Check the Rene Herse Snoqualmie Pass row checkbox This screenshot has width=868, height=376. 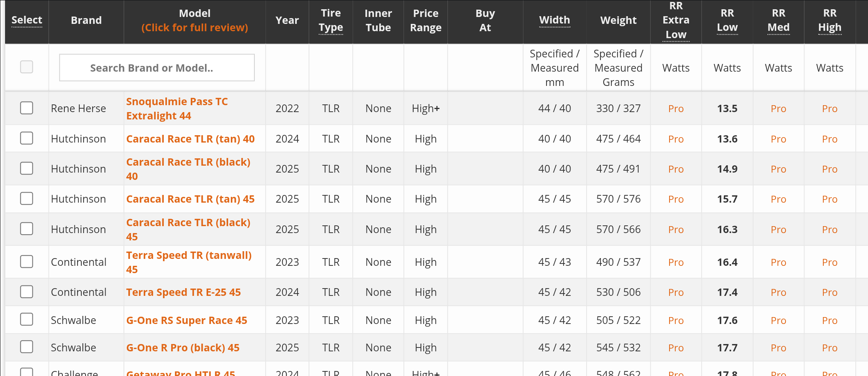click(x=27, y=108)
